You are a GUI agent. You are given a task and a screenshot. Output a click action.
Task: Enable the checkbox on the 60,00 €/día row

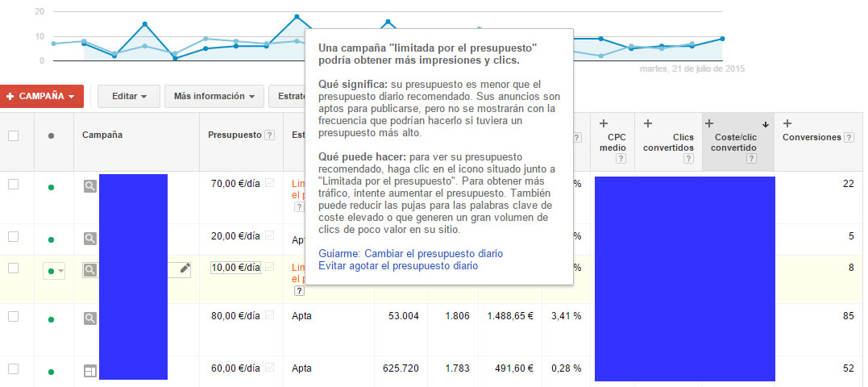click(13, 368)
